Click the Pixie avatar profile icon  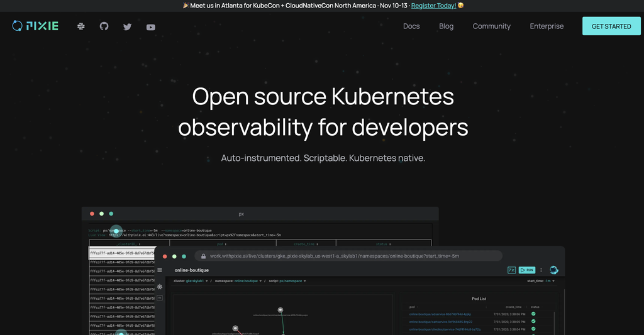pos(553,270)
